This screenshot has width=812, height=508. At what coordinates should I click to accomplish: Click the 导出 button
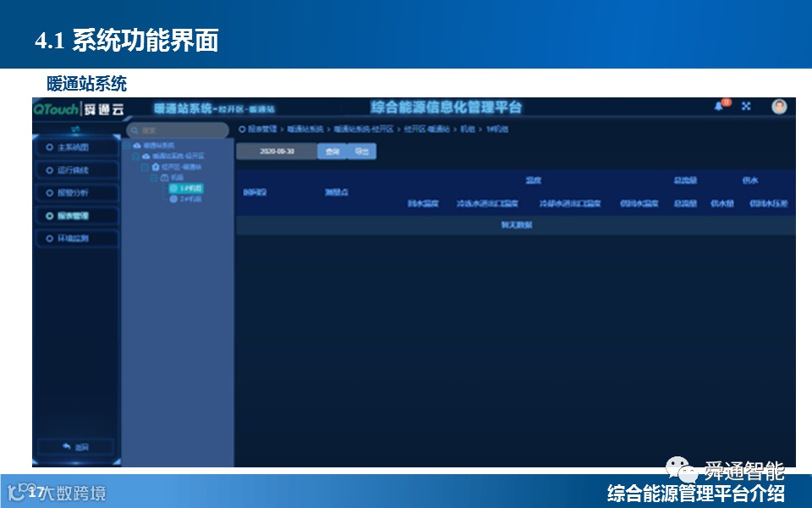[x=361, y=152]
